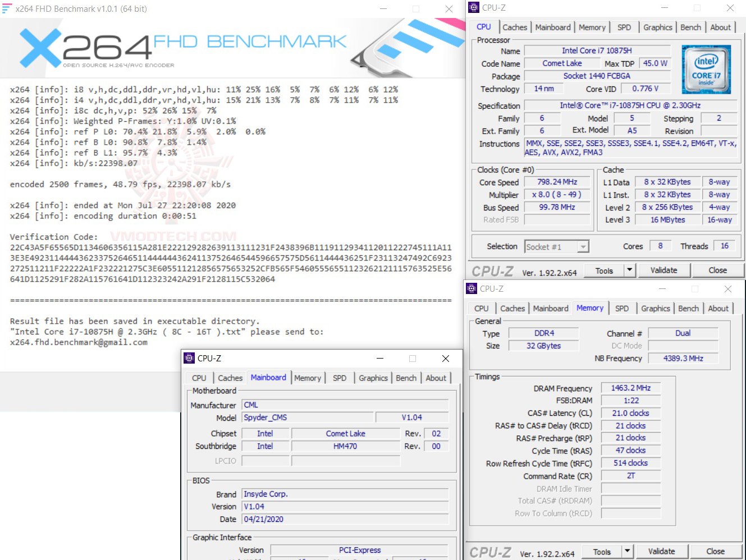
Task: Click the motherboard Model field "Spyder_CMS"
Action: pos(308,417)
